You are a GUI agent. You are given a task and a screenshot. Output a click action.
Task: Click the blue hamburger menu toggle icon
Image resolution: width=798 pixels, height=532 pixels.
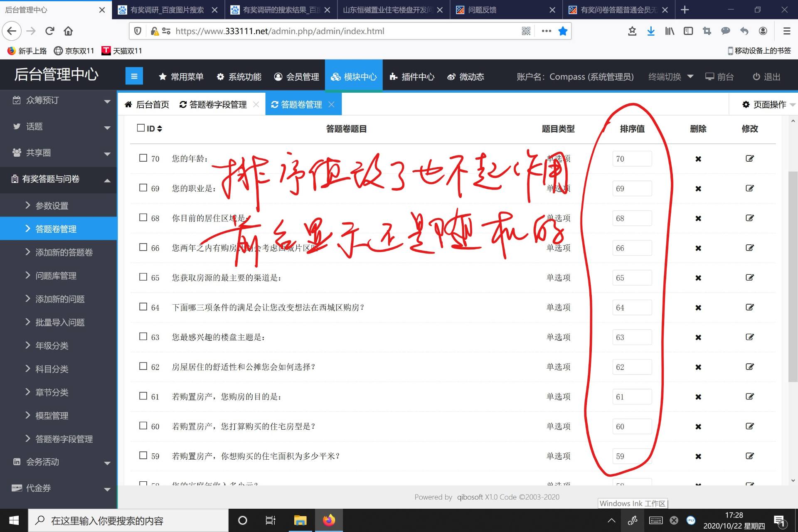(x=134, y=76)
